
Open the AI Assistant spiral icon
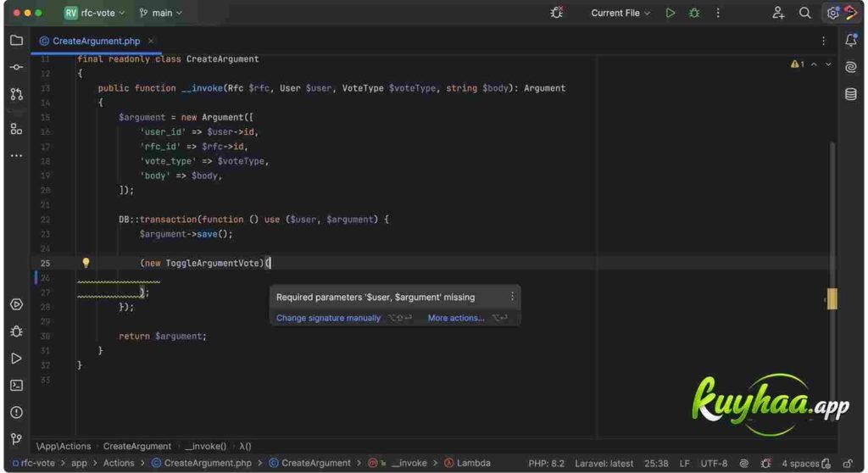click(851, 67)
